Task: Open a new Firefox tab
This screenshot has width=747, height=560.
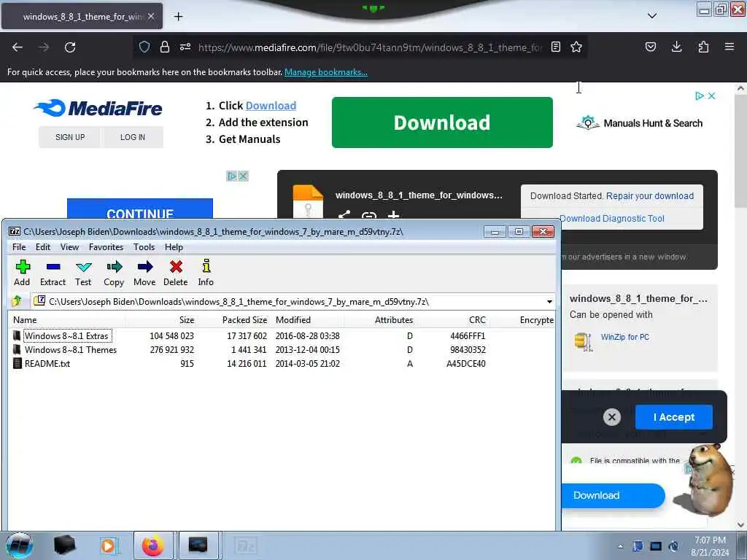Action: (178, 17)
